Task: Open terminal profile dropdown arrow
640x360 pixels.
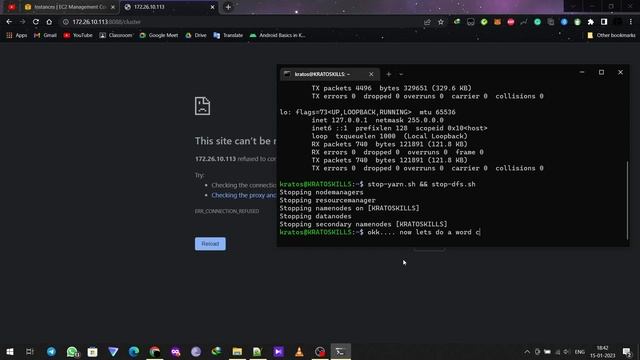Action: click(401, 74)
